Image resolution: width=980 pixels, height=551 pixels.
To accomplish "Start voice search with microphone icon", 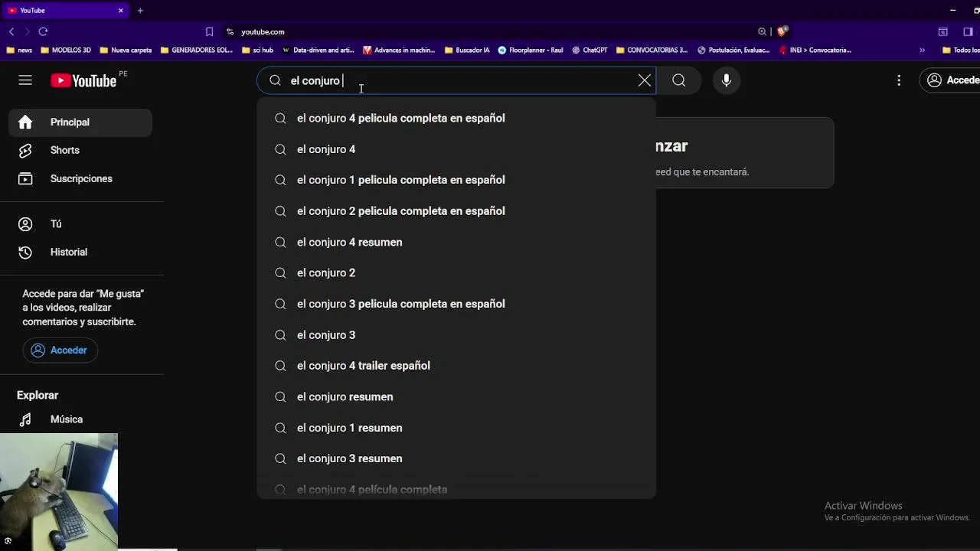I will click(727, 80).
